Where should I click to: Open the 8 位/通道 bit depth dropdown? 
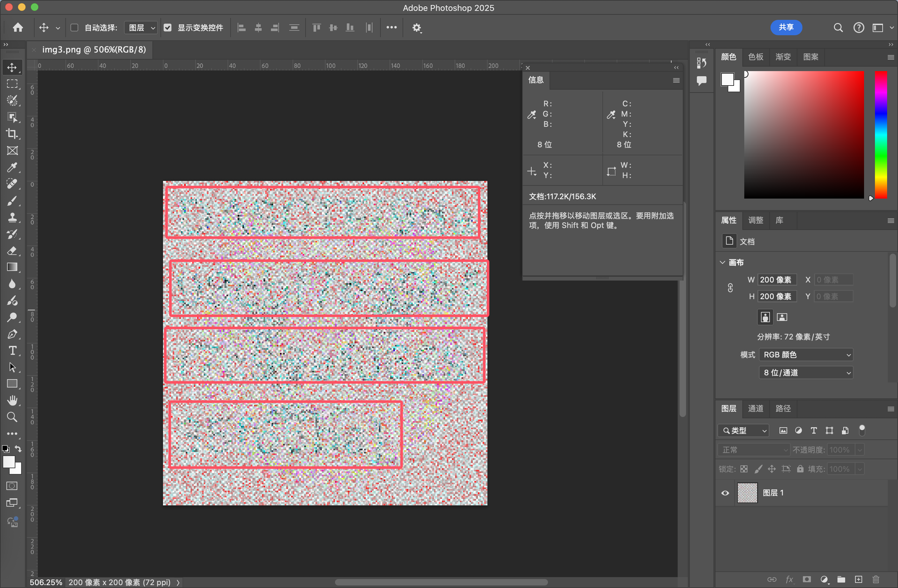pos(806,372)
